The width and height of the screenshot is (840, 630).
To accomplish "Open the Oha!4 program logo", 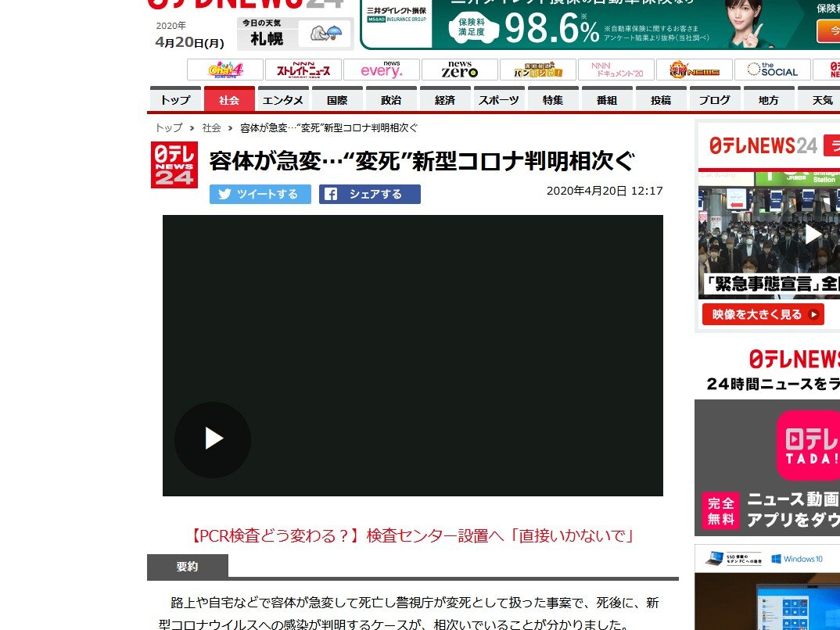I will (225, 70).
